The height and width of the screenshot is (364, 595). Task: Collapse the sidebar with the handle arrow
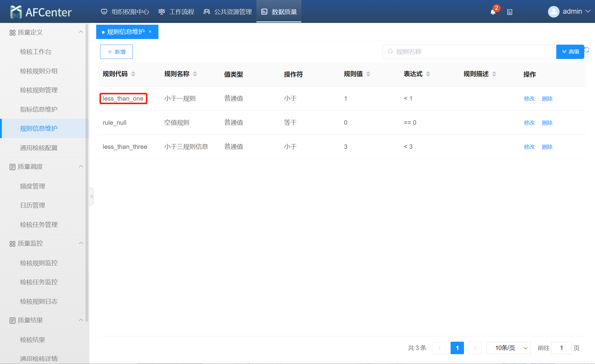click(91, 196)
